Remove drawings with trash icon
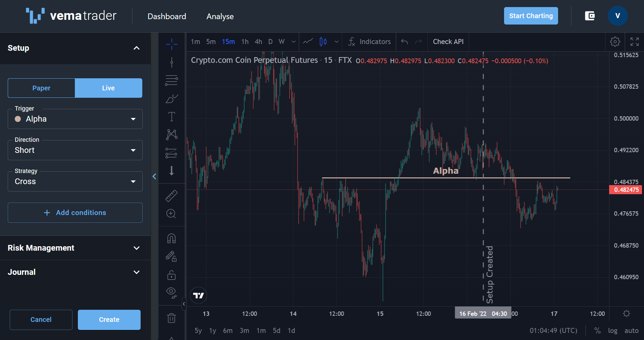 [171, 318]
